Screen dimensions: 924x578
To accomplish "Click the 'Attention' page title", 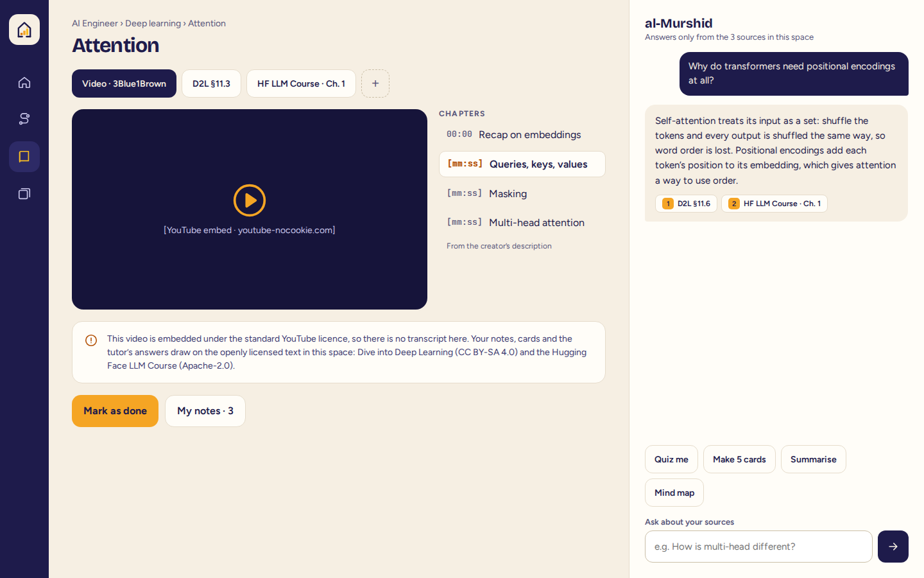I will [x=116, y=45].
